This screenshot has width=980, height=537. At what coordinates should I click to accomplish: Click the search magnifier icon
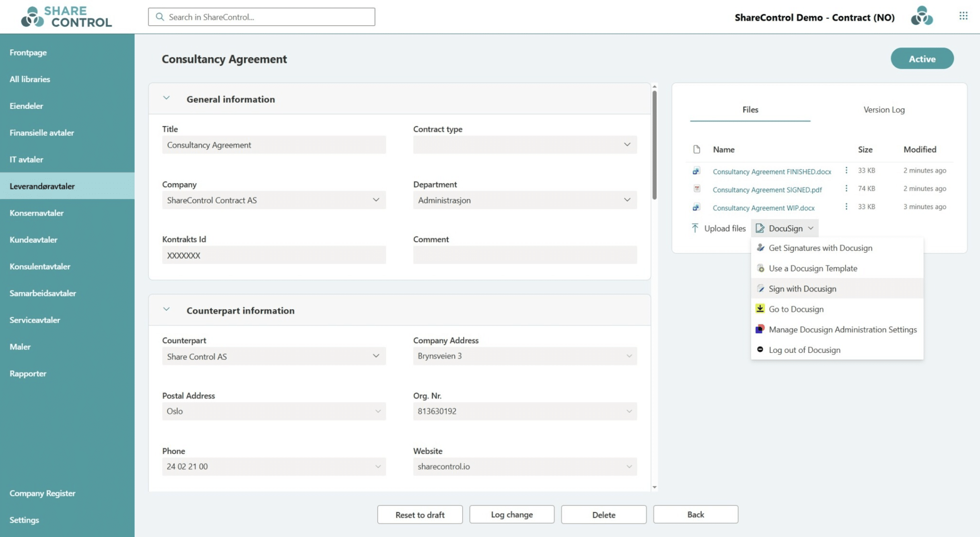pos(160,17)
